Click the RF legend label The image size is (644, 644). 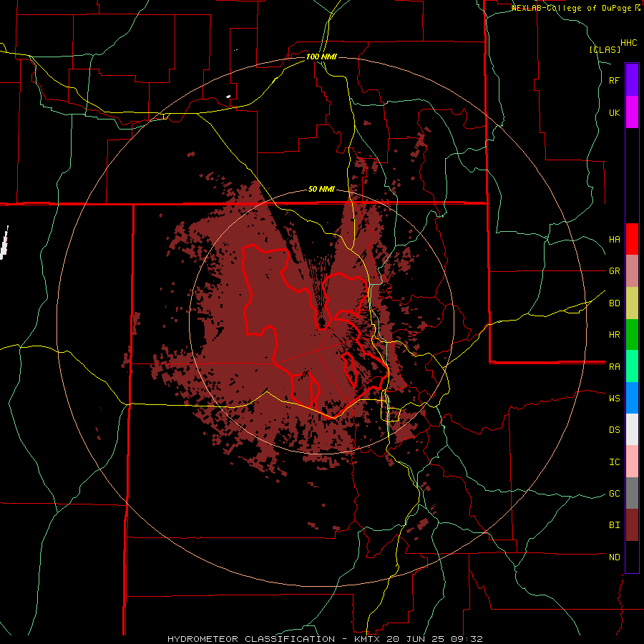tap(614, 80)
